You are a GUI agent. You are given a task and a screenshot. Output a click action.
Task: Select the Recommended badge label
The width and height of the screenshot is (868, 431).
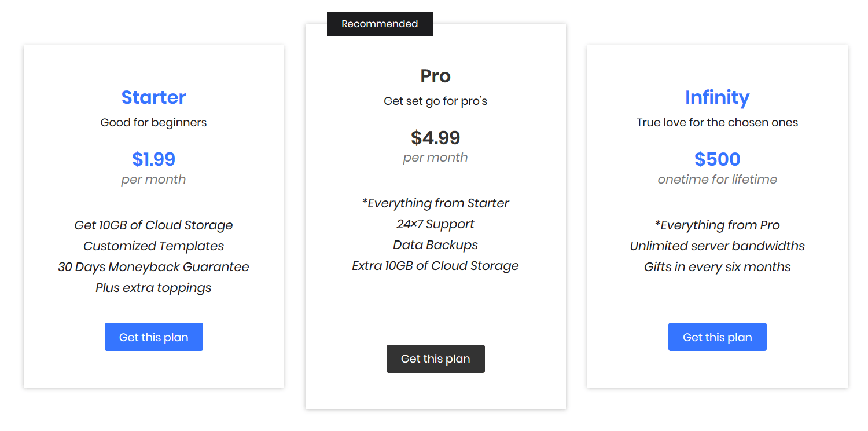click(380, 24)
